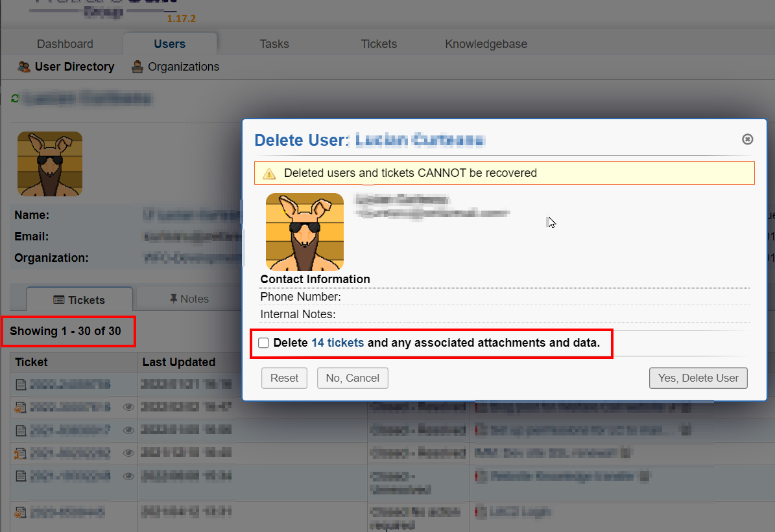Close the Delete User dialog via X icon
This screenshot has height=532, width=775.
(x=747, y=139)
